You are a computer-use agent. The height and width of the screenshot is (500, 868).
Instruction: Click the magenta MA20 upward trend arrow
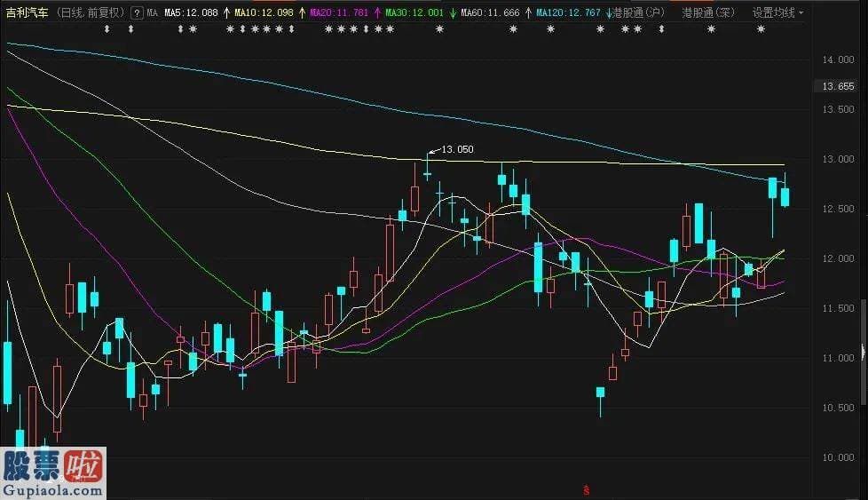[377, 12]
